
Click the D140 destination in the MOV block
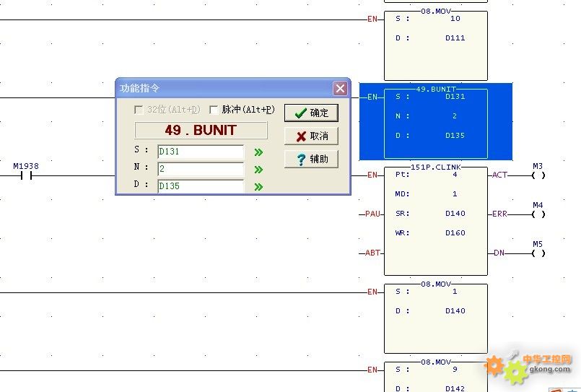point(455,311)
